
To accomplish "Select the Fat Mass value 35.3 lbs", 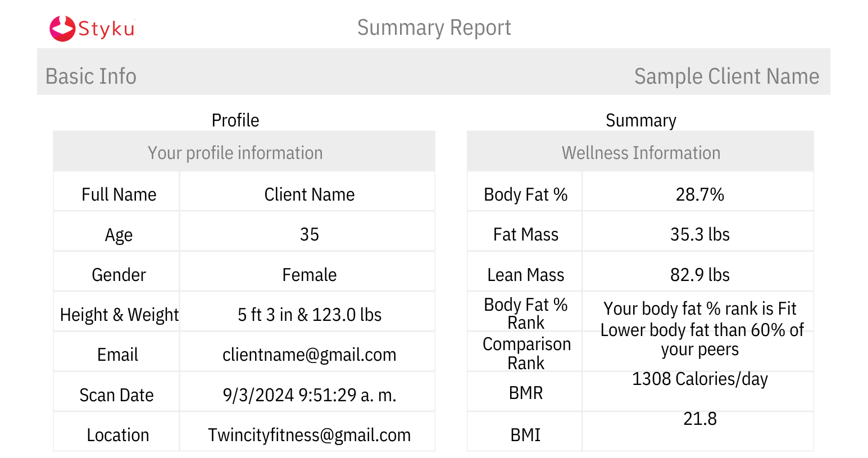I will tap(699, 234).
